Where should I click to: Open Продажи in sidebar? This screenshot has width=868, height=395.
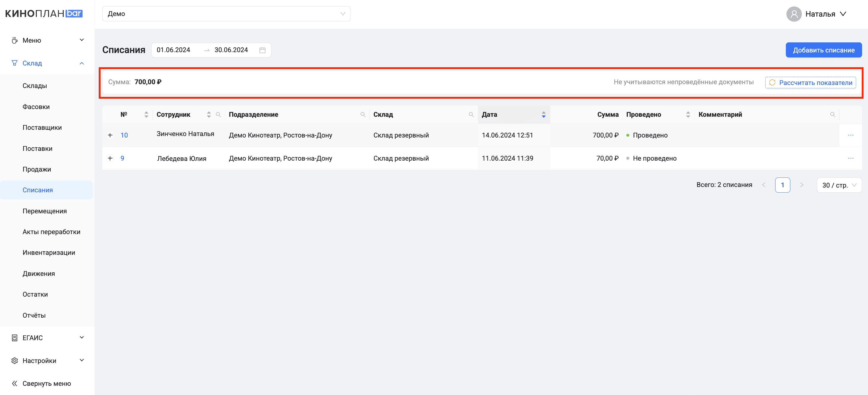click(37, 169)
